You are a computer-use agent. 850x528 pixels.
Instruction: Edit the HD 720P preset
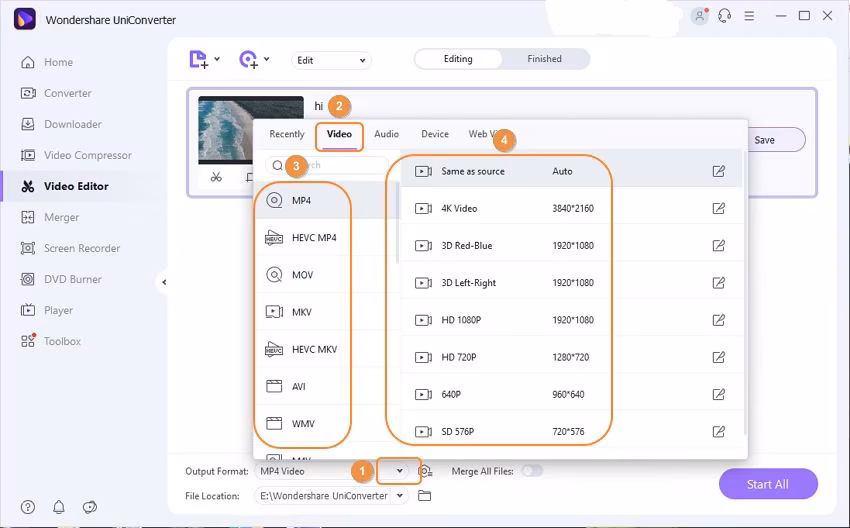pyautogui.click(x=718, y=357)
